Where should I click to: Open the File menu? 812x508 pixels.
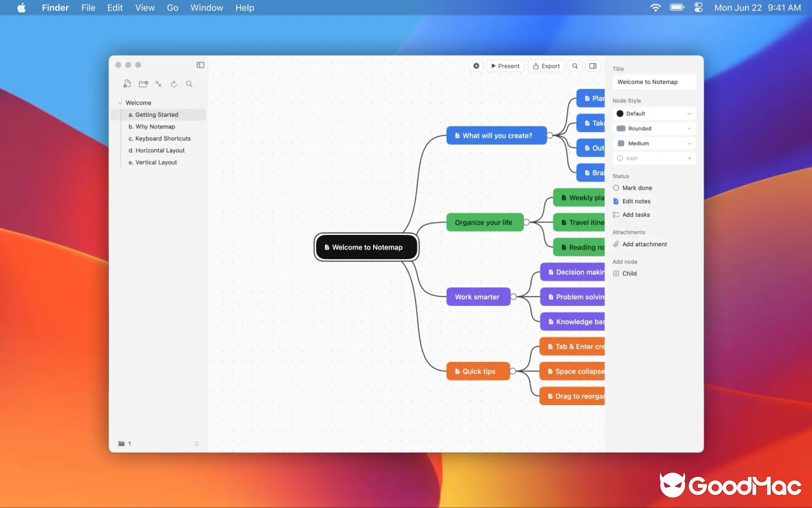88,8
